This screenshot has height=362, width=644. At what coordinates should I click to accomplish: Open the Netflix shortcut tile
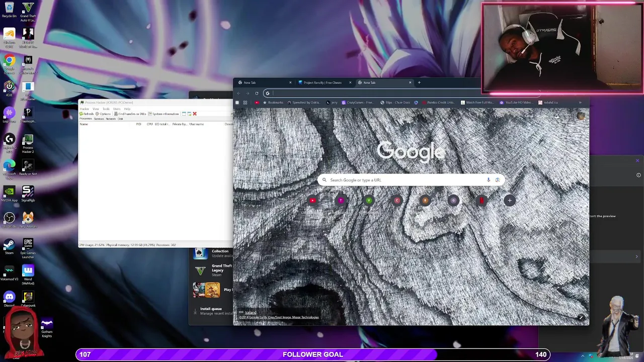481,201
